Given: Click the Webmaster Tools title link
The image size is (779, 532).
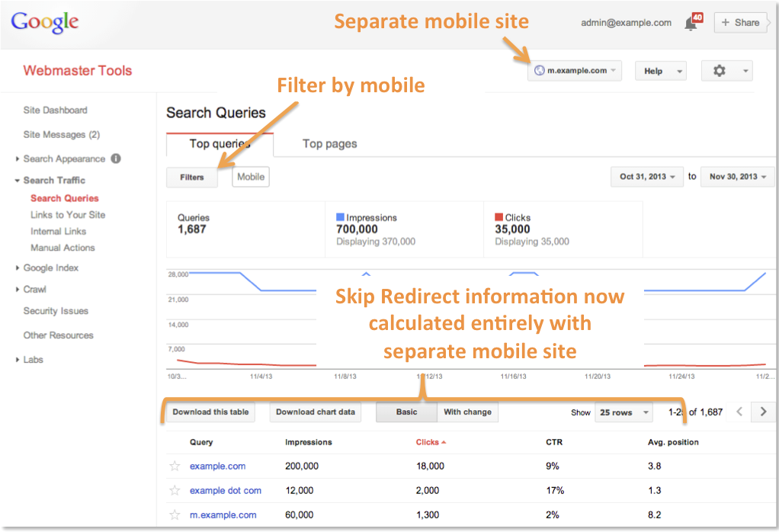Looking at the screenshot, I should coord(78,71).
